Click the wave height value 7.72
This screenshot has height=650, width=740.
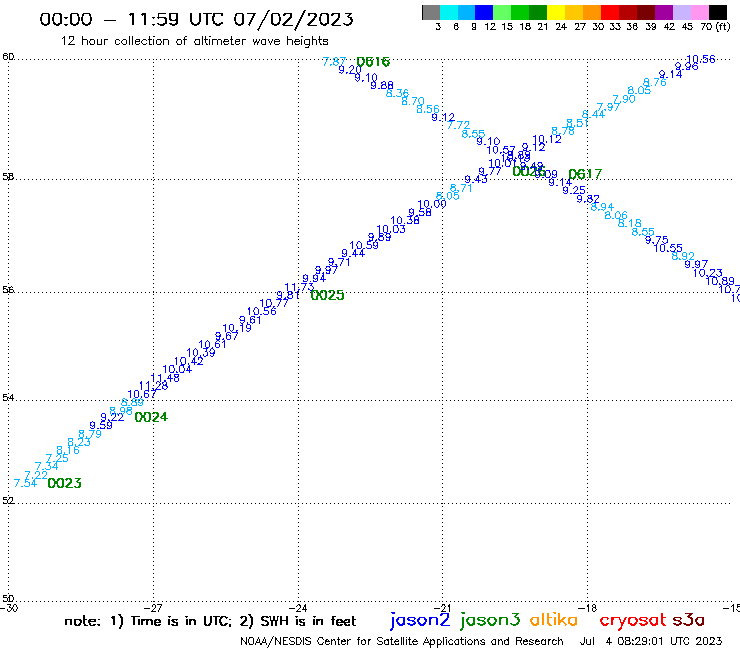[x=458, y=126]
